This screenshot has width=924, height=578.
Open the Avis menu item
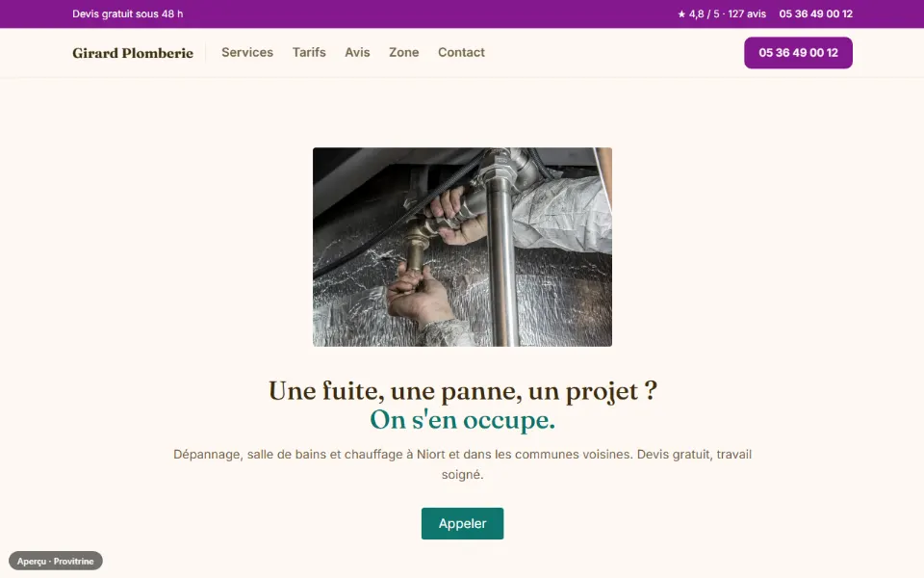(x=357, y=52)
